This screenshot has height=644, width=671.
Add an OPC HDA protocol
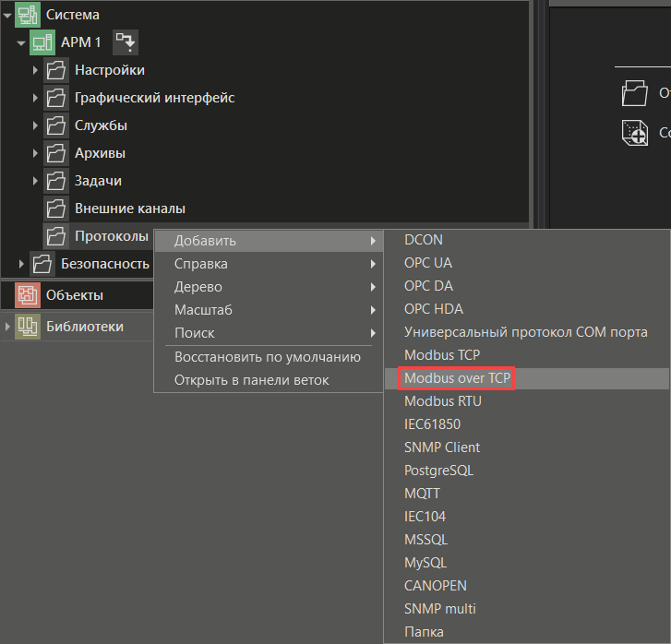tap(527, 309)
